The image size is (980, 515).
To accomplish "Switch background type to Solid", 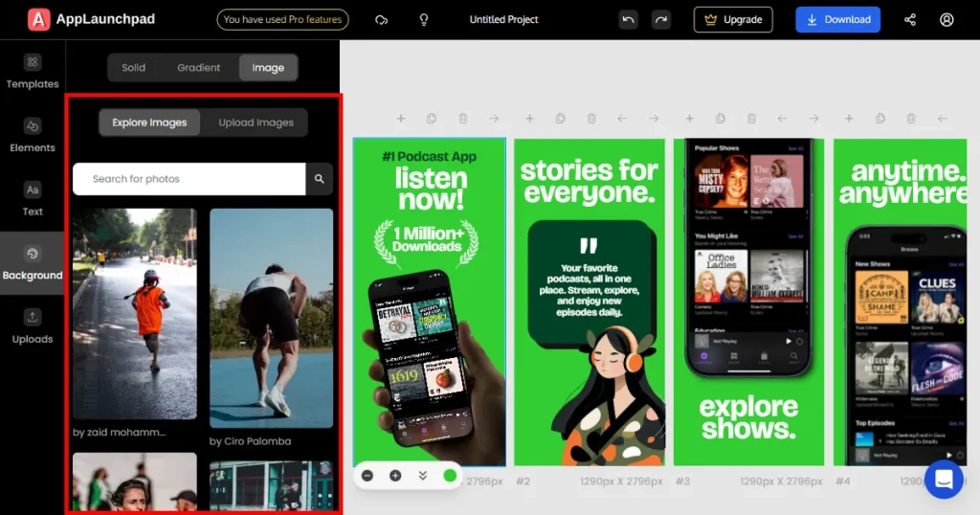I will pos(134,68).
